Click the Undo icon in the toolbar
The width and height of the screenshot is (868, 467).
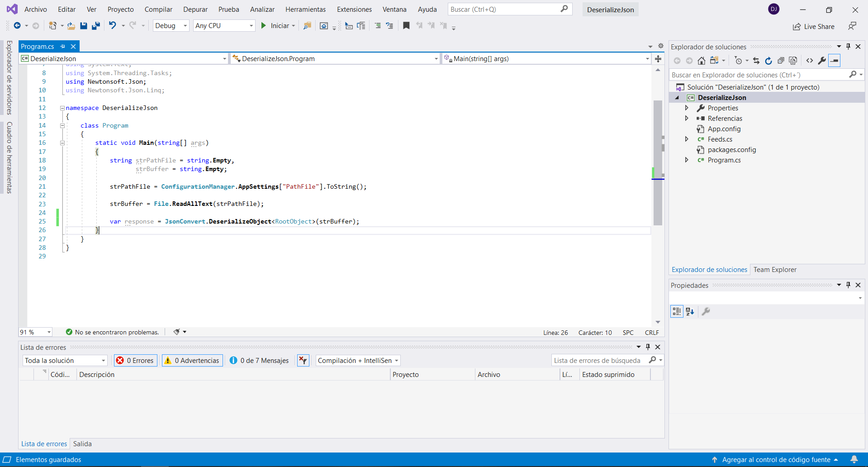113,26
